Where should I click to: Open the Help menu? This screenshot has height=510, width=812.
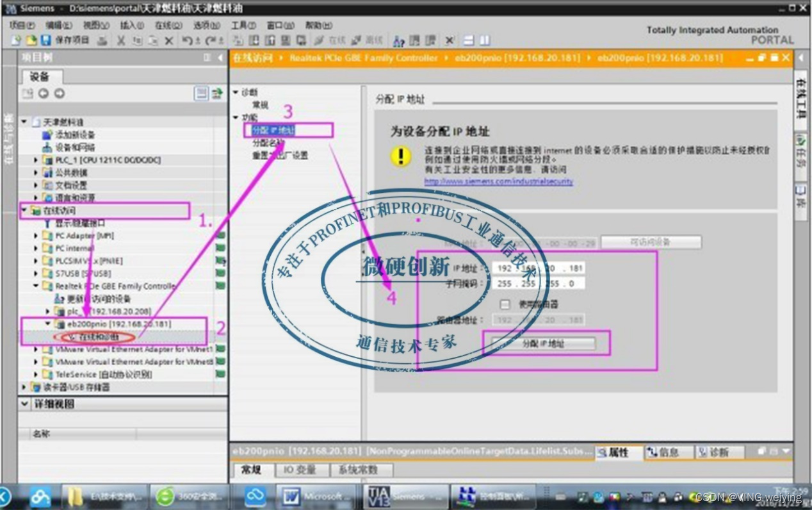click(318, 25)
